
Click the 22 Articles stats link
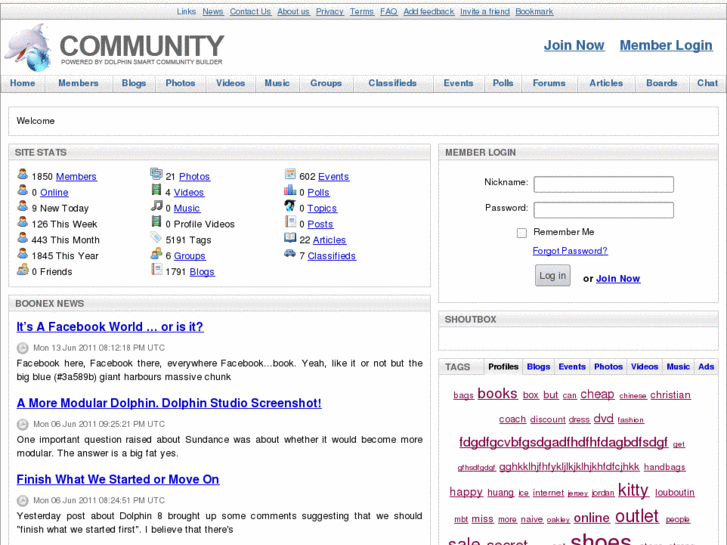click(x=329, y=240)
